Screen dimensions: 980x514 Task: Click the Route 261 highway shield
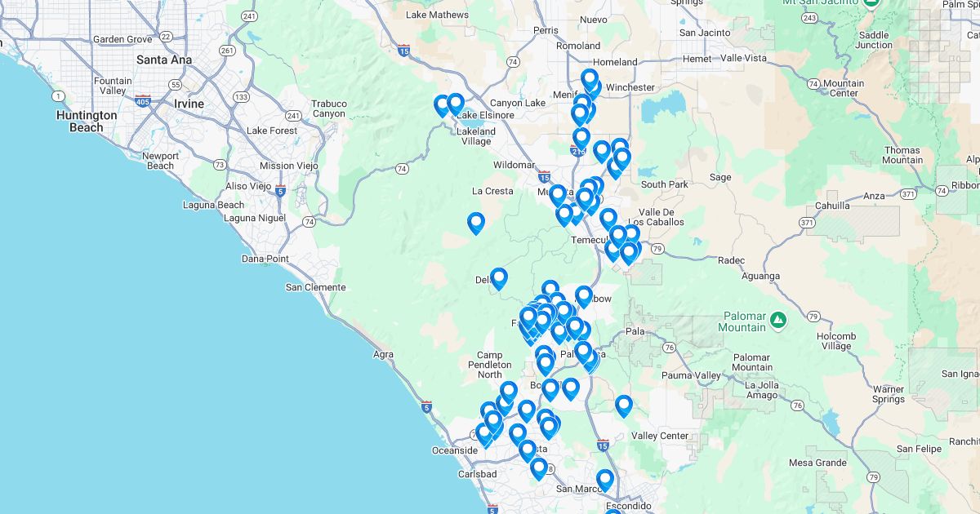tap(227, 51)
